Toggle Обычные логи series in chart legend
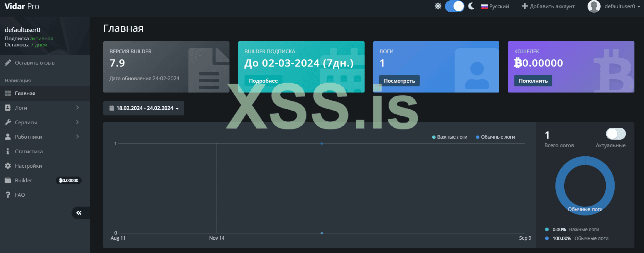 (495, 137)
